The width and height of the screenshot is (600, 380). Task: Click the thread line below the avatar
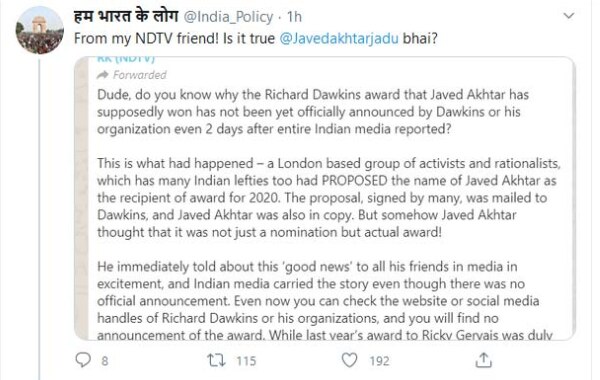[39, 218]
